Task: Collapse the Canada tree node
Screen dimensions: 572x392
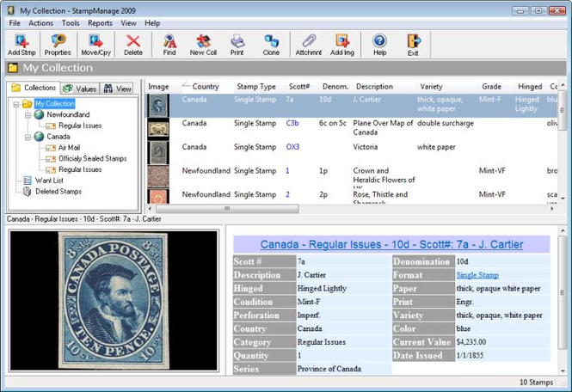Action: (27, 137)
